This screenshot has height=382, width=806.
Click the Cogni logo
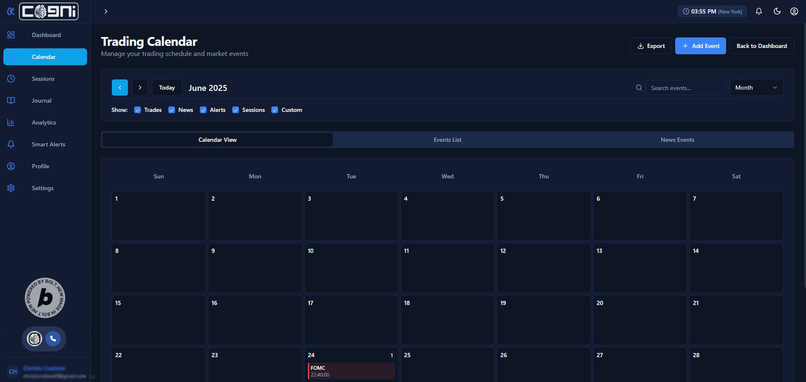click(x=49, y=11)
